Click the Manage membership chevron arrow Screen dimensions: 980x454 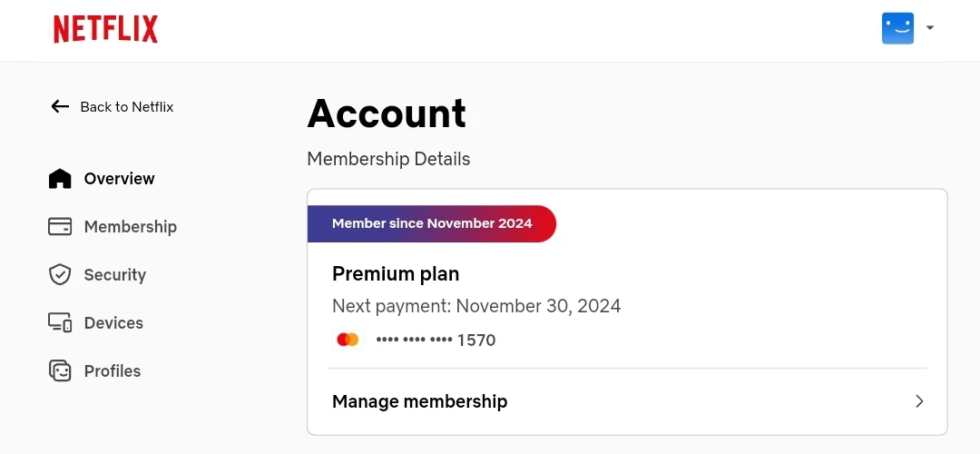tap(919, 400)
